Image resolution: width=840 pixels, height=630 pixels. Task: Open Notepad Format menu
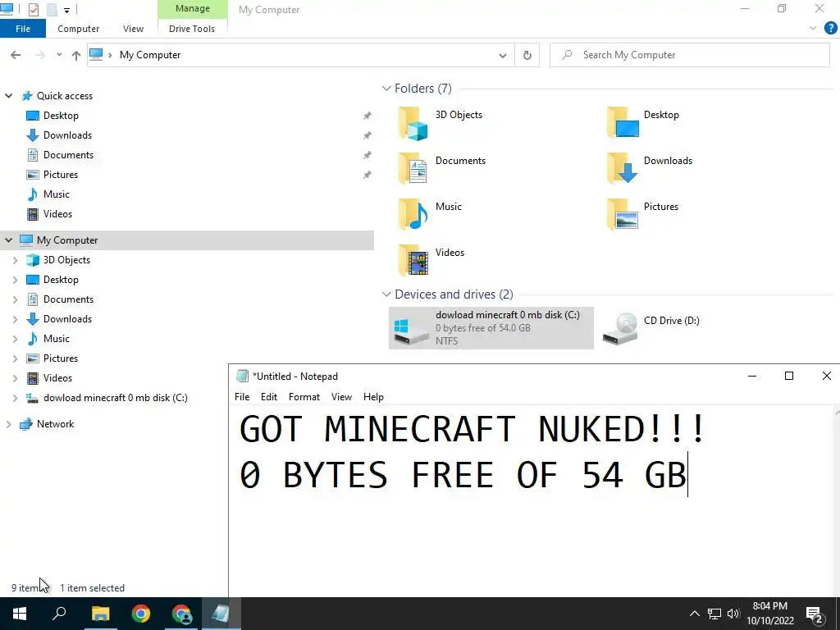point(304,397)
